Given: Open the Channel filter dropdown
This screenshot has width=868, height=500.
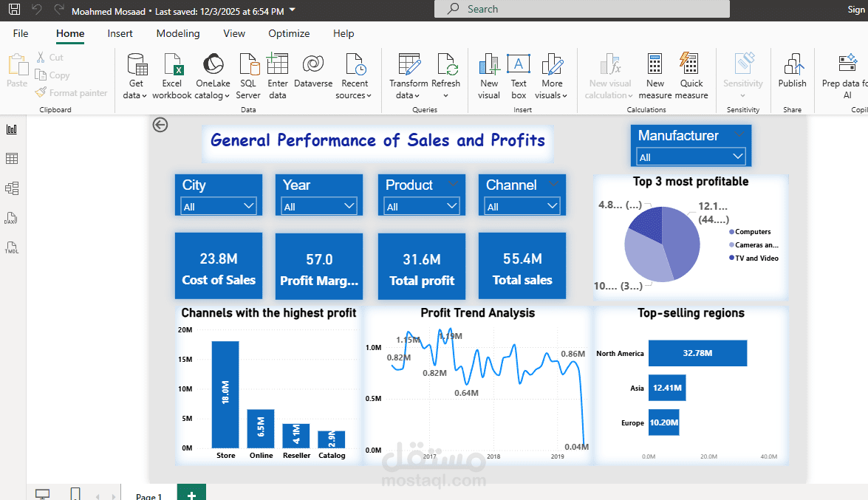Looking at the screenshot, I should tap(553, 207).
